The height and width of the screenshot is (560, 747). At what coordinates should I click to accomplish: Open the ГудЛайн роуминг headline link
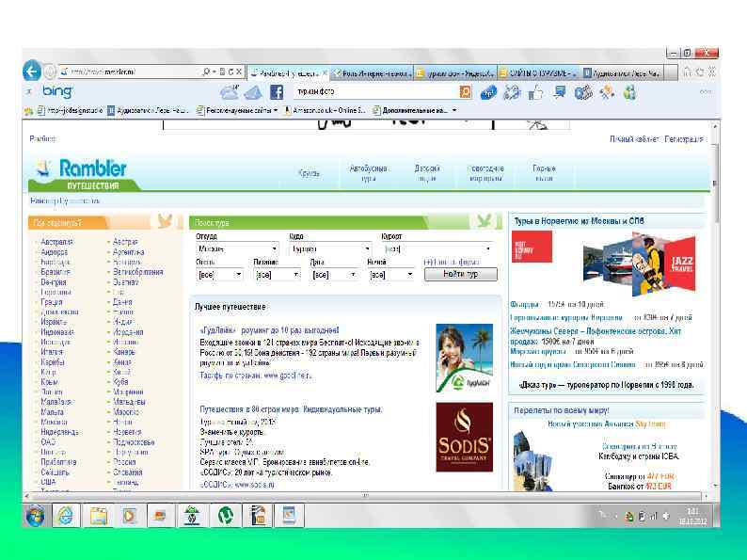[269, 329]
